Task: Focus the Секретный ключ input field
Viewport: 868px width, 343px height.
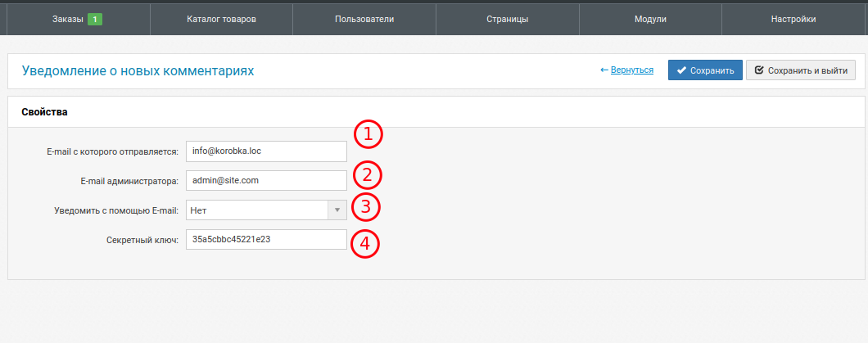Action: tap(266, 240)
